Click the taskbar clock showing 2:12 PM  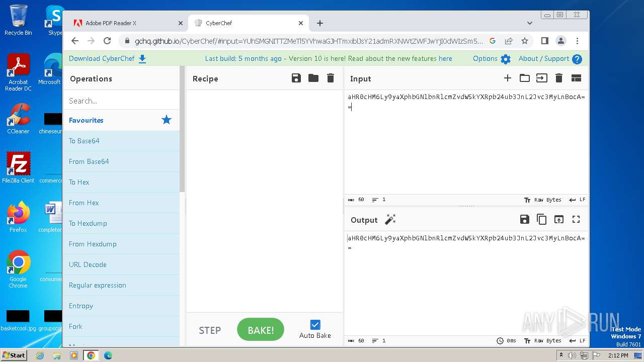pos(618,355)
